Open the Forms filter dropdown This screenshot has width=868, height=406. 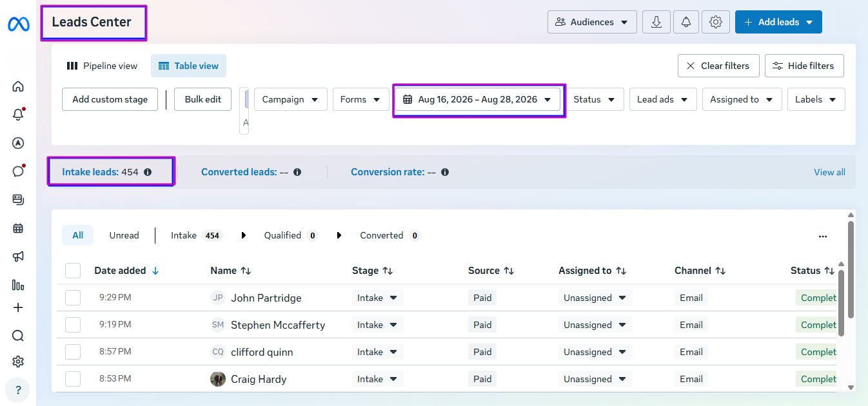[x=360, y=99]
